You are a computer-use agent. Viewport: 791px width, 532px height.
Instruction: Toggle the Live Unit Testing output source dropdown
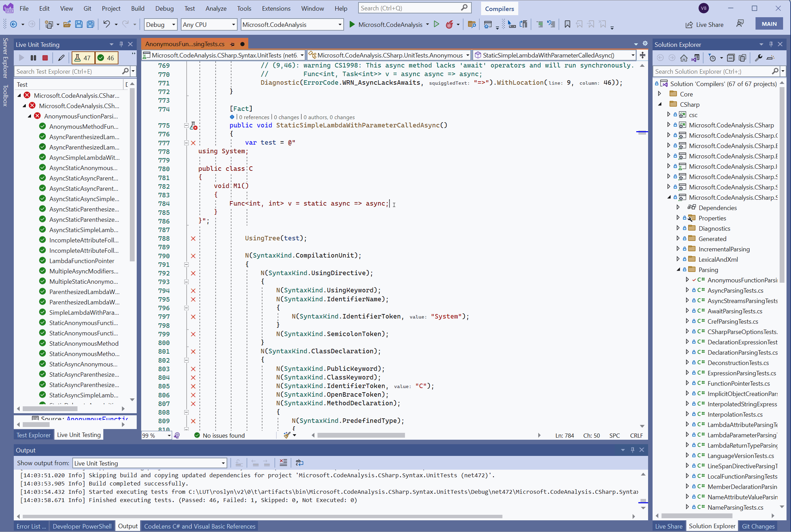222,462
